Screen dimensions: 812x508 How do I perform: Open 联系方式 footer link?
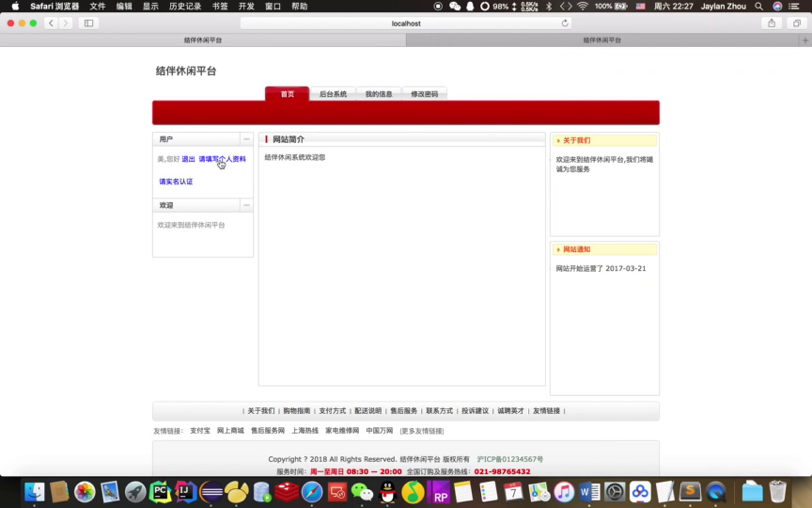tap(440, 410)
